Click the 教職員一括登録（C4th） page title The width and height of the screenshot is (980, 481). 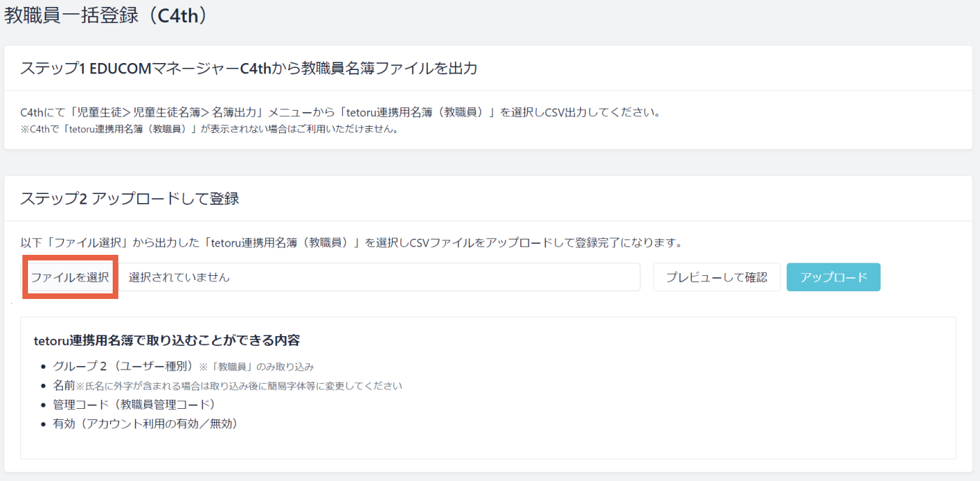(108, 15)
